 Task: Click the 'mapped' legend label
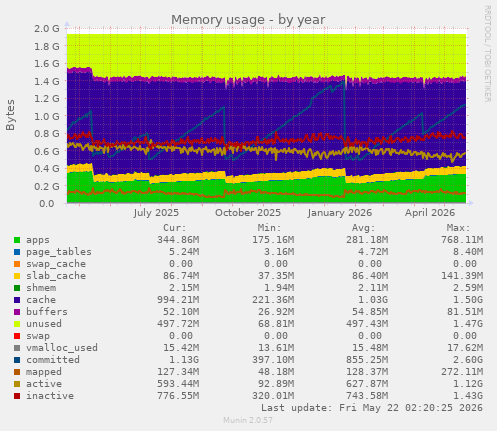pos(44,372)
